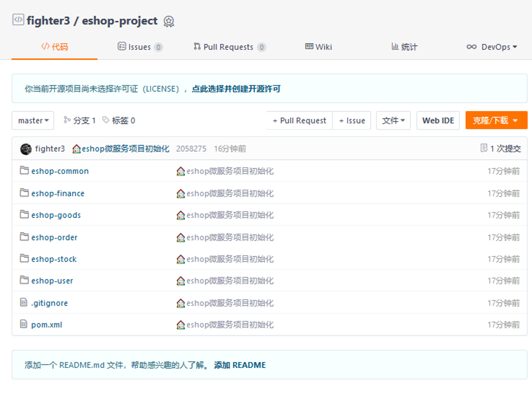This screenshot has height=396, width=532.
Task: Open the Pull Requests tab
Action: tap(230, 47)
